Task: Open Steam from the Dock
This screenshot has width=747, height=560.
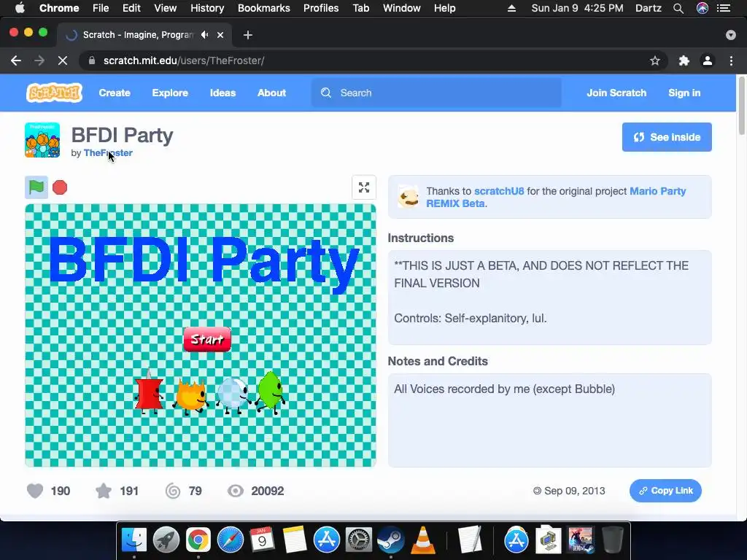Action: [x=391, y=540]
